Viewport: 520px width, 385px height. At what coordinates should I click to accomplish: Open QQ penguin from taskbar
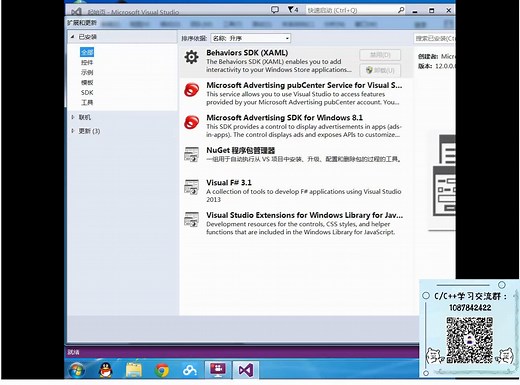point(106,370)
